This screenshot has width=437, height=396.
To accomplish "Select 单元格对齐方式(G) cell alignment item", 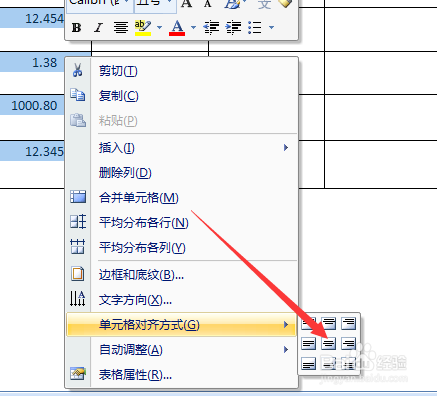I will [x=181, y=324].
